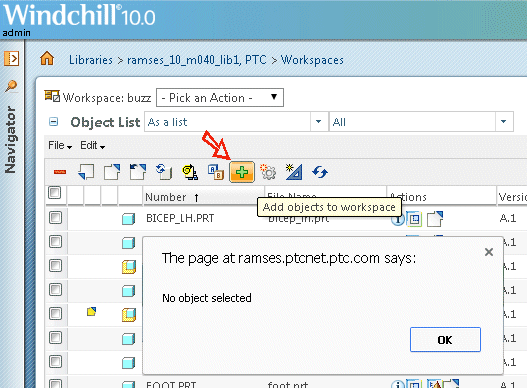Open the File menu

point(60,145)
